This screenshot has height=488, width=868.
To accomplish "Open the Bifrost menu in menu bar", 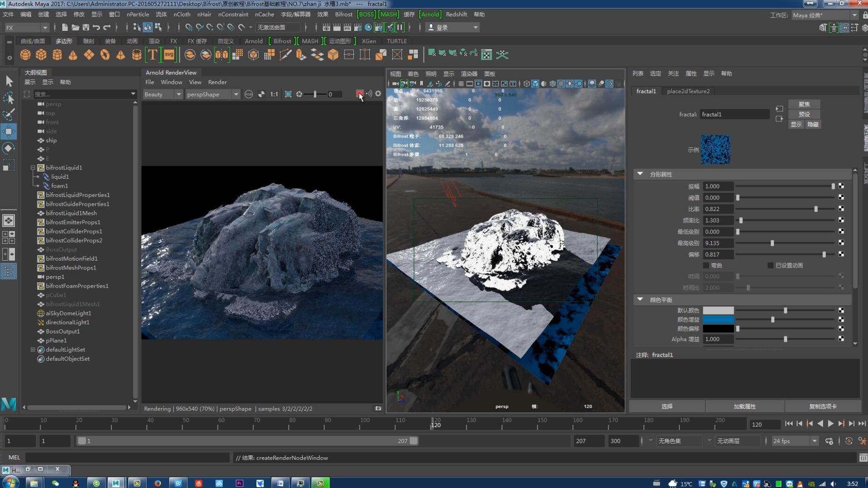I will [x=343, y=15].
